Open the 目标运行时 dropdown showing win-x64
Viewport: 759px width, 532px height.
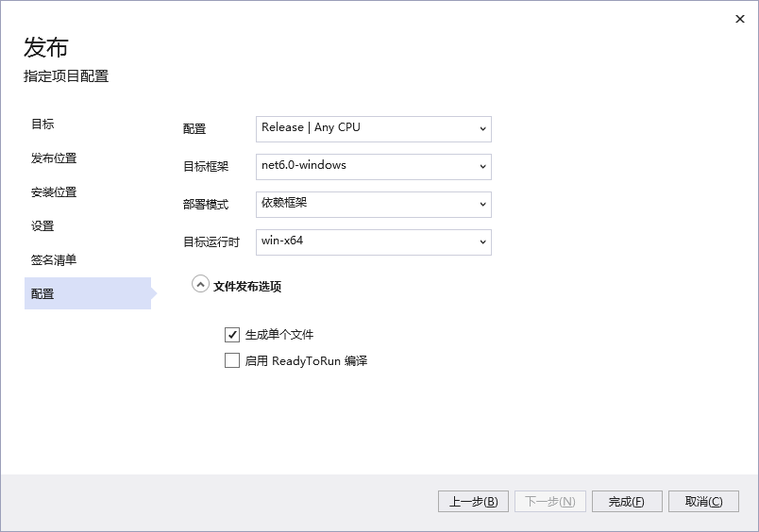coord(373,241)
